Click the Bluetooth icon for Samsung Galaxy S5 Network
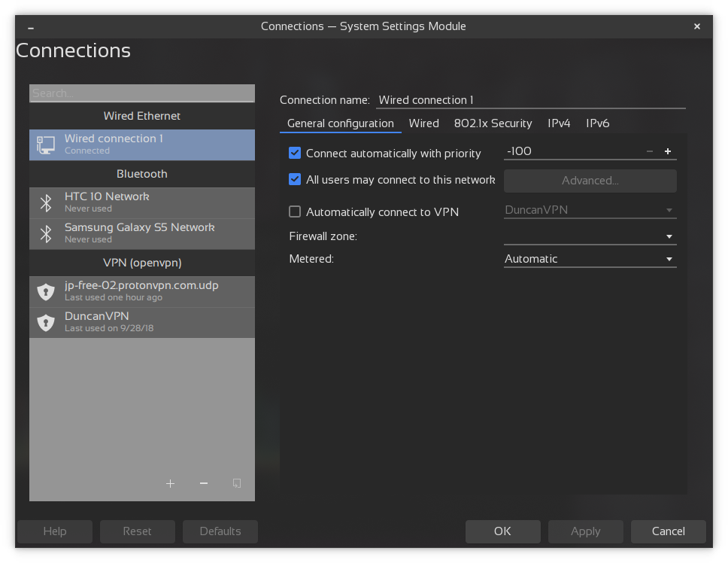728x563 pixels. [46, 233]
